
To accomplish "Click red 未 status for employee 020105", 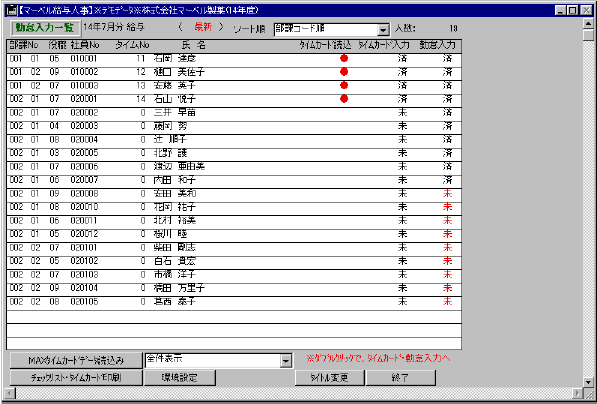I will 448,302.
